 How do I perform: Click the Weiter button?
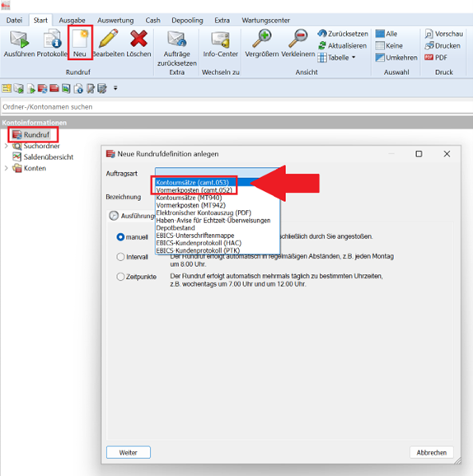129,452
